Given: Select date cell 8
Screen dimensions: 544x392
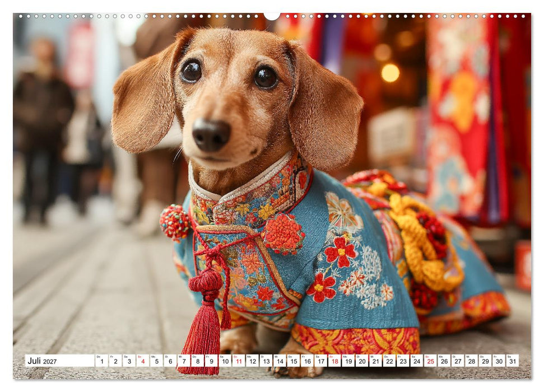Looking at the screenshot, I should [x=197, y=361].
